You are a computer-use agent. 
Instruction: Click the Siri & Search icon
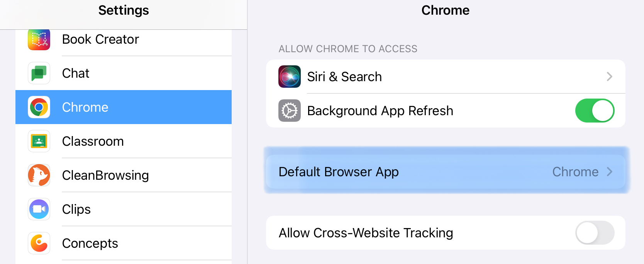point(290,77)
